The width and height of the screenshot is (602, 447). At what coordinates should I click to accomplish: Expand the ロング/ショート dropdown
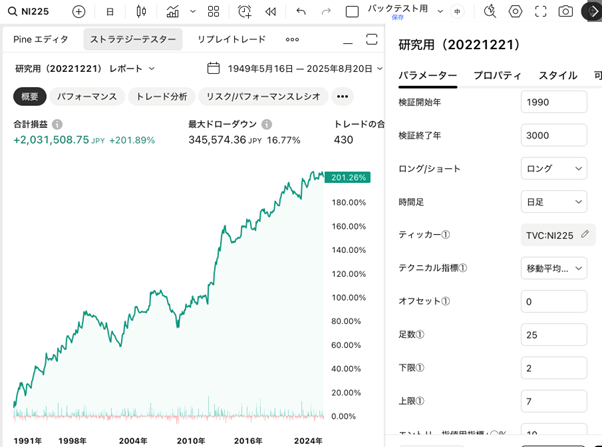[x=553, y=169]
